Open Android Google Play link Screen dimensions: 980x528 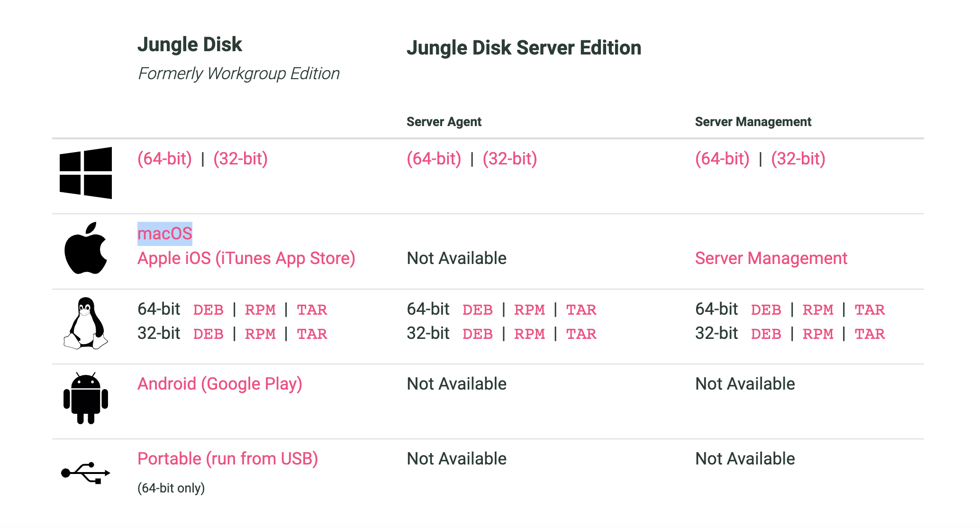220,384
